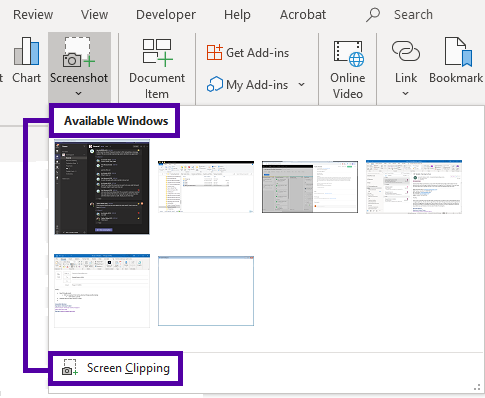This screenshot has height=398, width=485.
Task: Select the Outlook inbox window thumbnail
Action: 414,187
